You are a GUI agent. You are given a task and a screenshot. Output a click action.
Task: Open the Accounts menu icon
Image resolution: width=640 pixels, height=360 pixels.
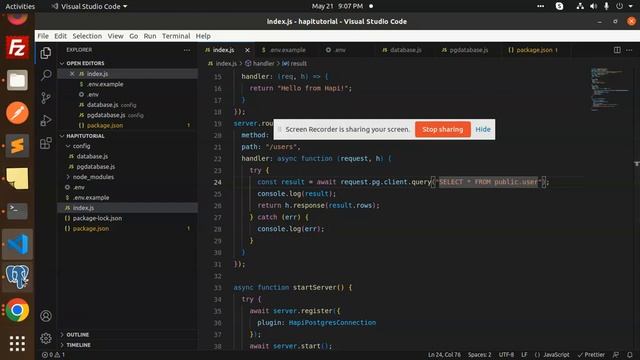tap(46, 316)
